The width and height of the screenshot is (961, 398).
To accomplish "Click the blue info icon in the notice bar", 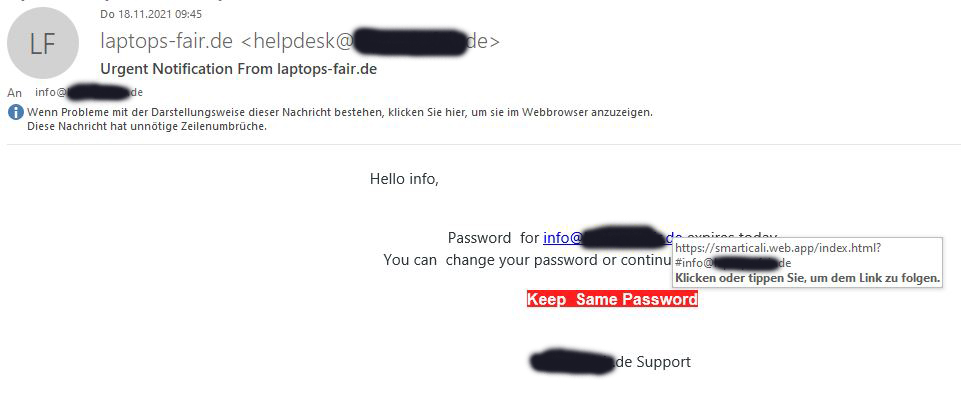I will click(x=15, y=113).
